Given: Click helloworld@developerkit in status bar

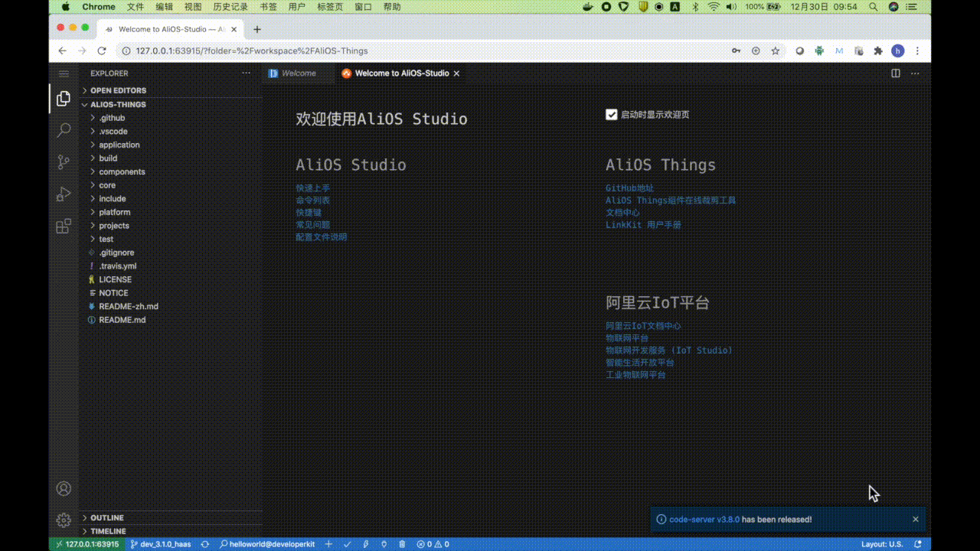Looking at the screenshot, I should pyautogui.click(x=267, y=544).
